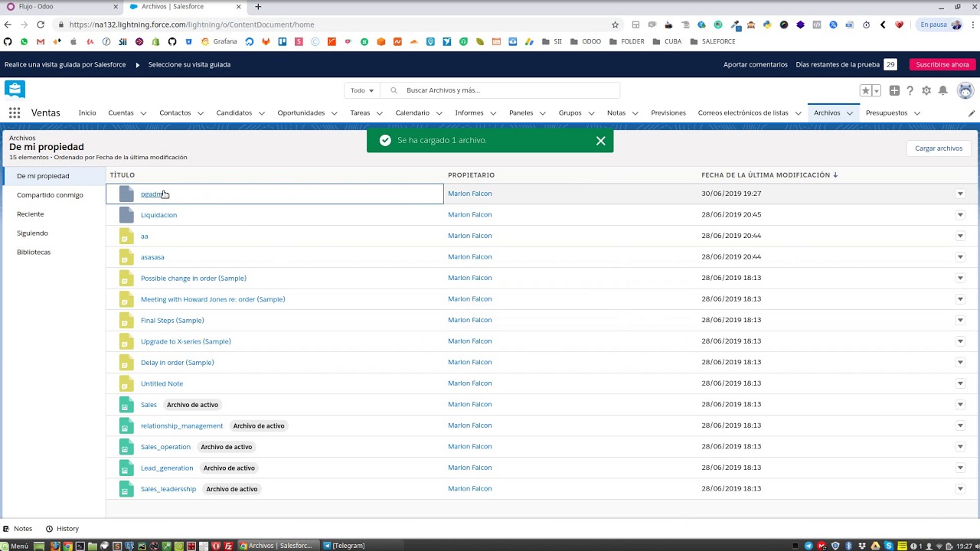Click the image icon of Sales file
This screenshot has height=551, width=980.
click(x=126, y=405)
